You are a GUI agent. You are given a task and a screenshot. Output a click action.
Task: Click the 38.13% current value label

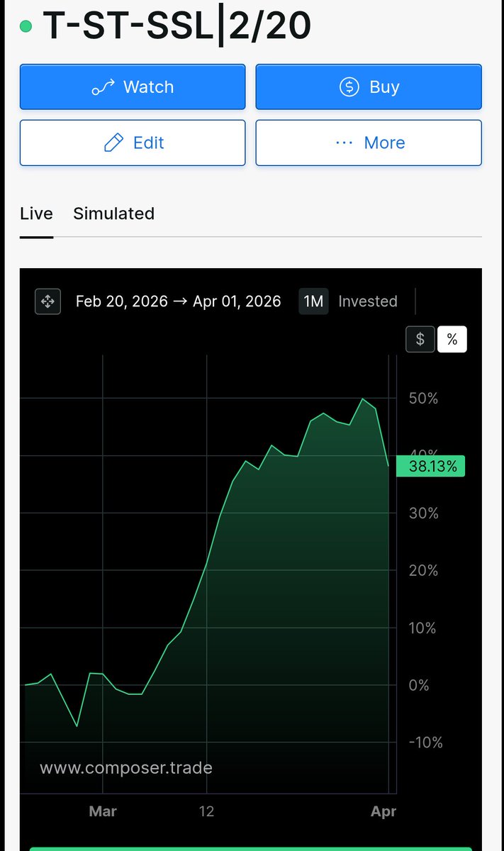coord(430,466)
